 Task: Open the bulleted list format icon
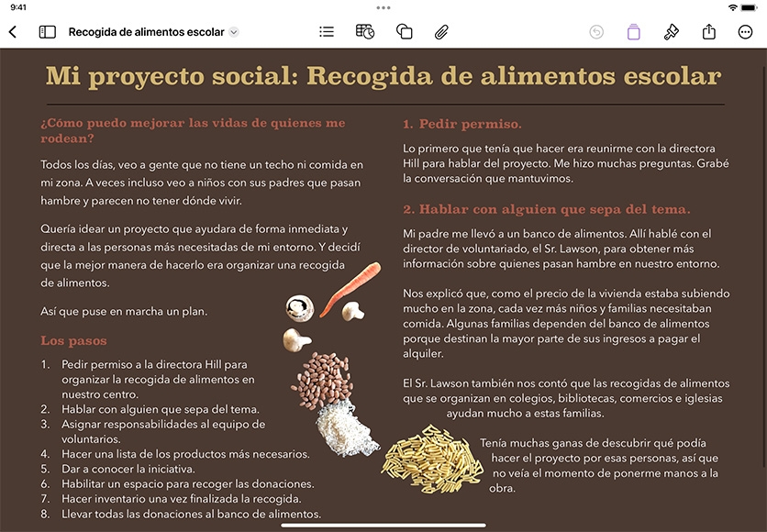point(327,32)
